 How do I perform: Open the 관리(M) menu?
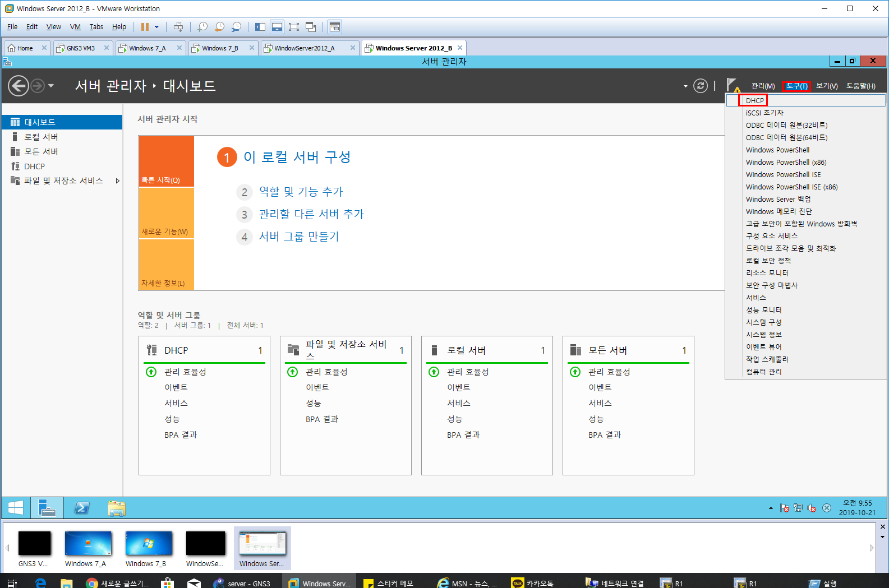763,86
